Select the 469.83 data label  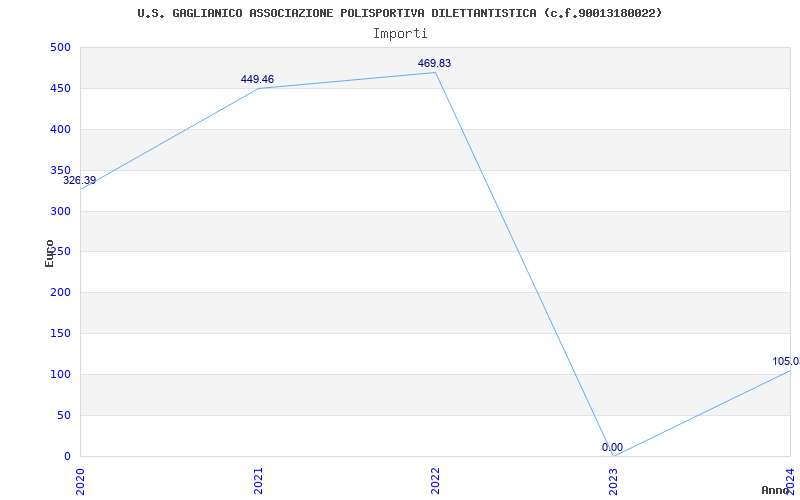click(x=434, y=64)
